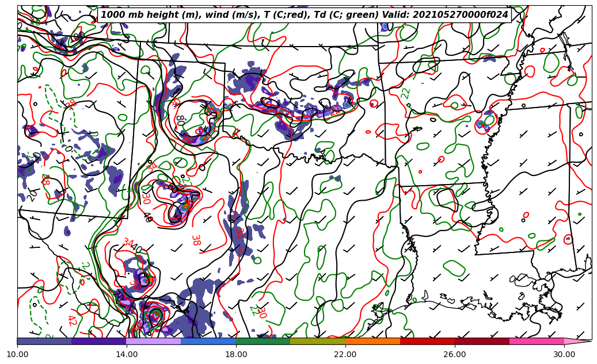Click the hot pink colorbar segment (28–30)
Image resolution: width=597 pixels, height=364 pixels.
tap(537, 341)
